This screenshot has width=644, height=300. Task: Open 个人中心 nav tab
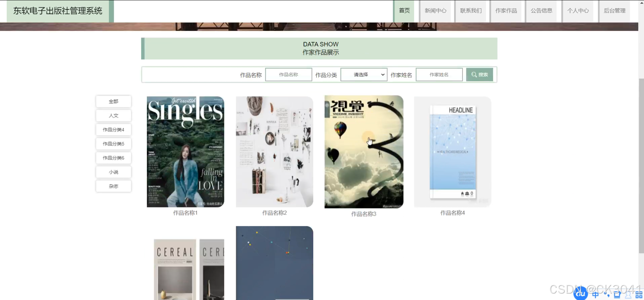[578, 11]
